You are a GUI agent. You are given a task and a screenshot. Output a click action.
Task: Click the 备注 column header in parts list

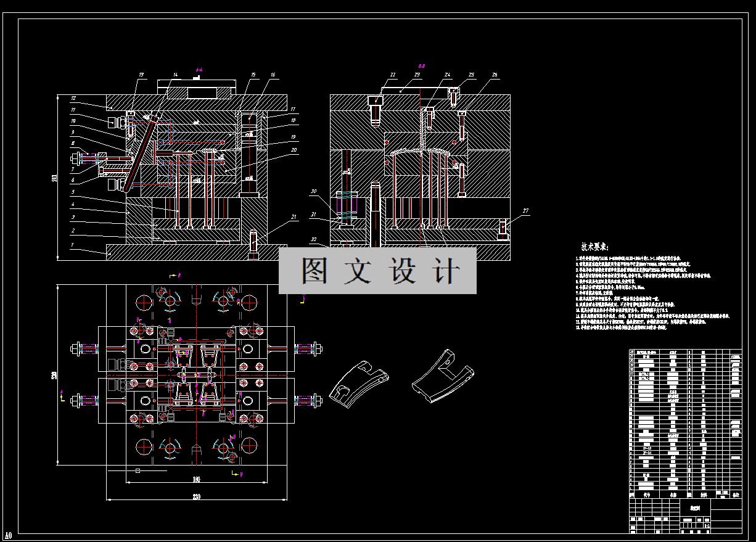(735, 495)
